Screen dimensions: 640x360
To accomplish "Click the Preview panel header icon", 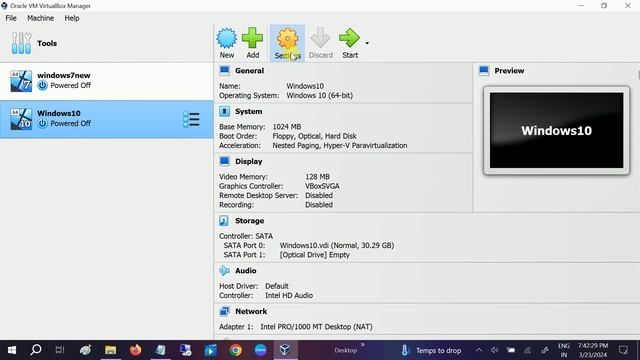I will coord(484,71).
